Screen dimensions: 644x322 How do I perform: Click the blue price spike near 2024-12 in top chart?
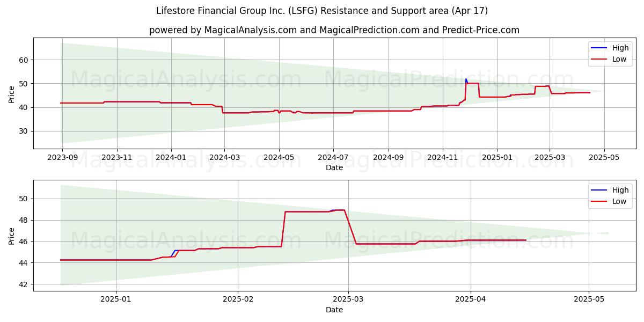(x=466, y=80)
